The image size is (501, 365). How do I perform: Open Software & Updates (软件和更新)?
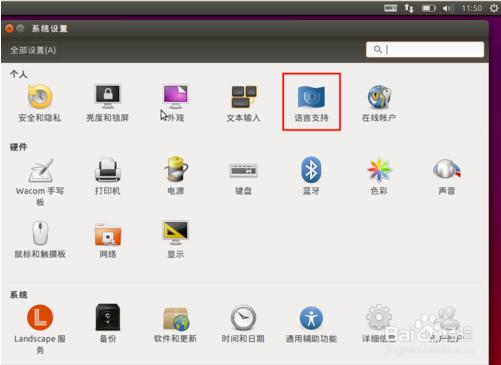coord(175,325)
